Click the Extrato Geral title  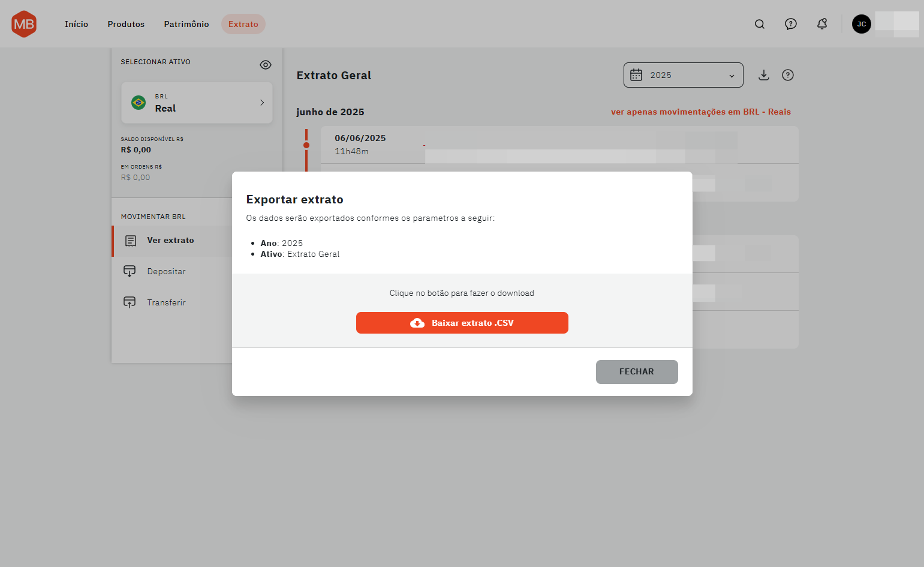click(334, 76)
